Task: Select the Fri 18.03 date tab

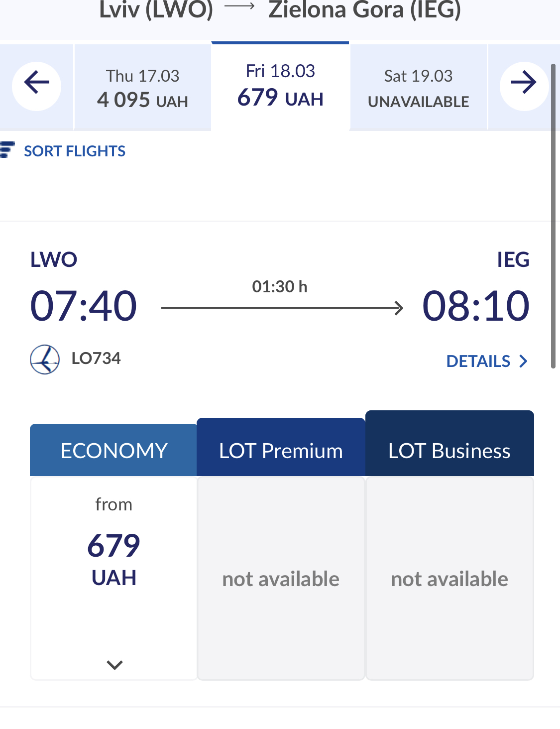Action: click(x=280, y=86)
